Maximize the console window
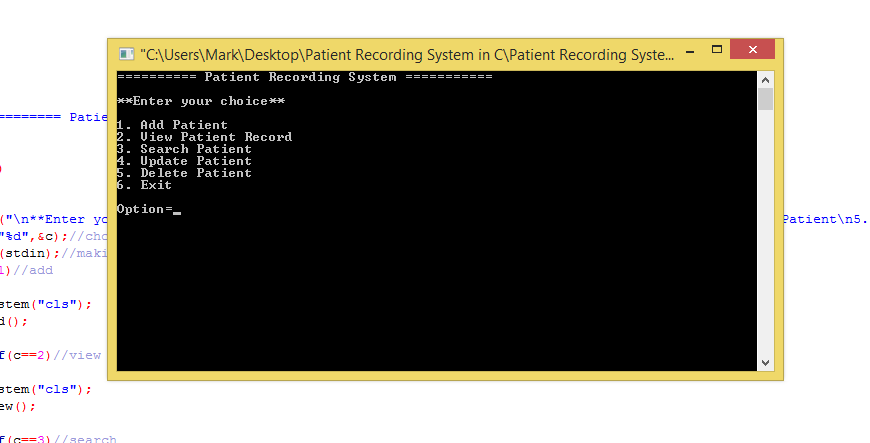The height and width of the screenshot is (443, 870). (x=717, y=49)
